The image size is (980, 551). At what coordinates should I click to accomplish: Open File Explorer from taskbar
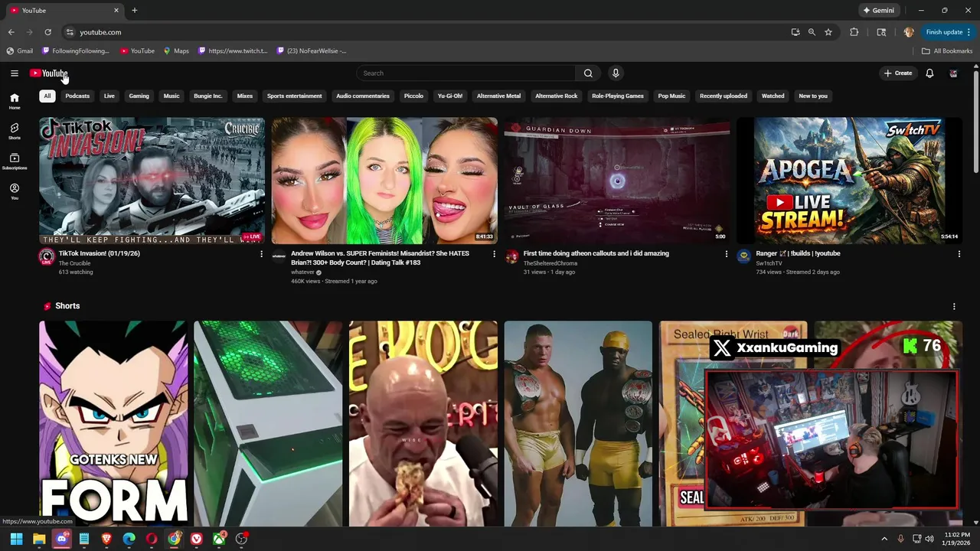point(39,539)
